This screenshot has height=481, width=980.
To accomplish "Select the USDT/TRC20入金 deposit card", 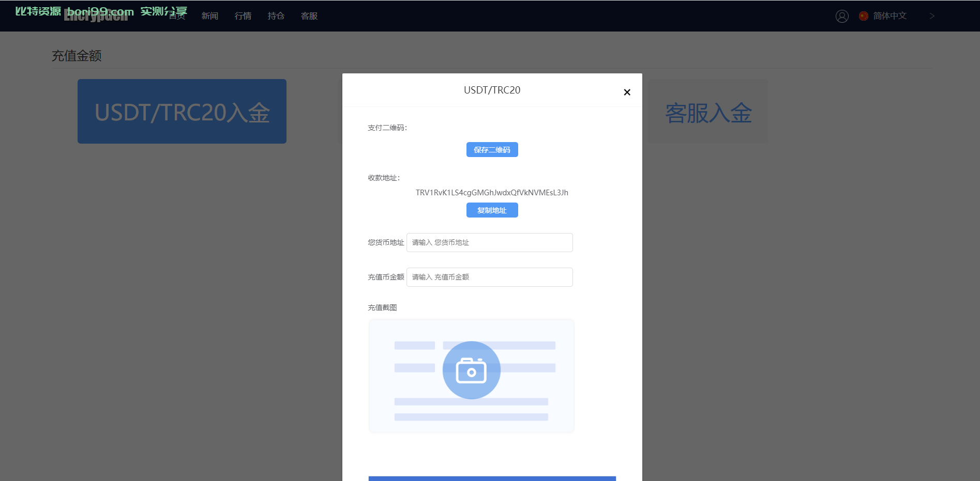I will (x=182, y=112).
